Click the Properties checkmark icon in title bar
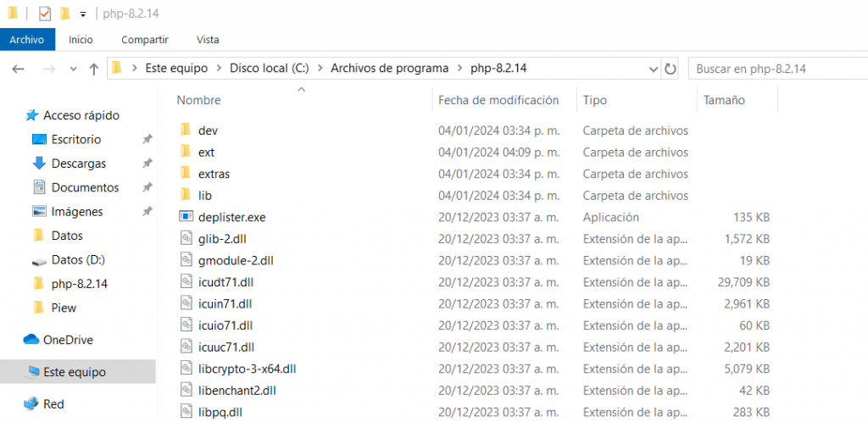This screenshot has height=422, width=868. [45, 14]
